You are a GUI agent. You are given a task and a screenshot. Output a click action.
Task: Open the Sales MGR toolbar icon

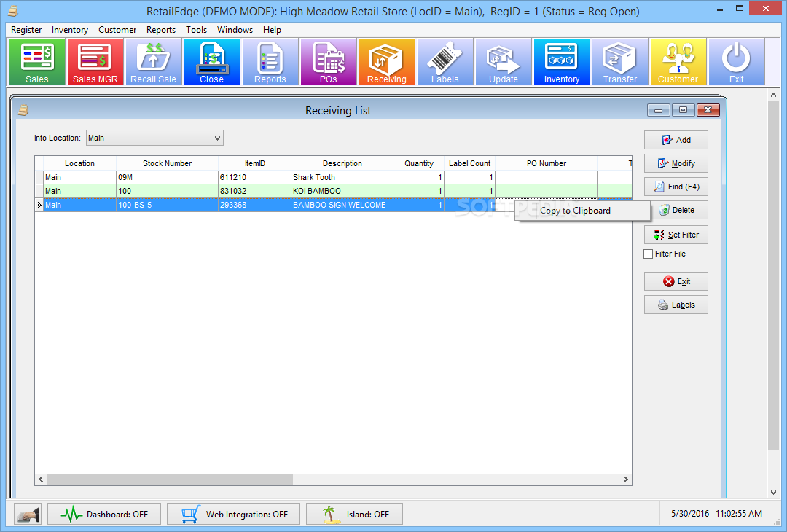pyautogui.click(x=95, y=62)
